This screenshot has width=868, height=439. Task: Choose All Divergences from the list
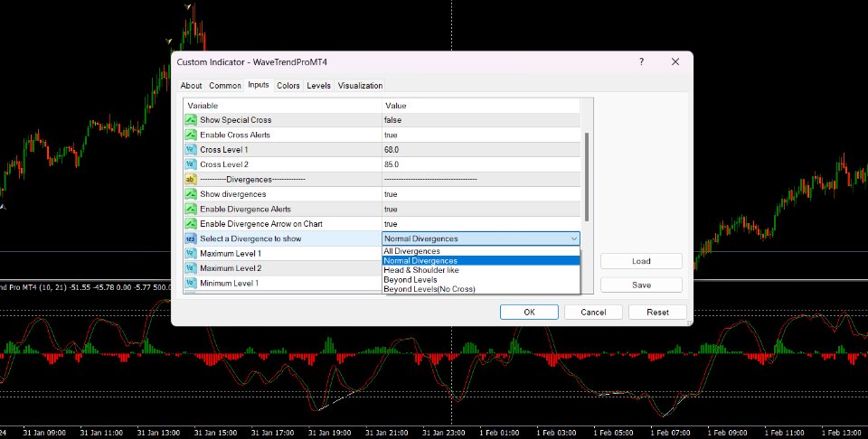(x=481, y=251)
